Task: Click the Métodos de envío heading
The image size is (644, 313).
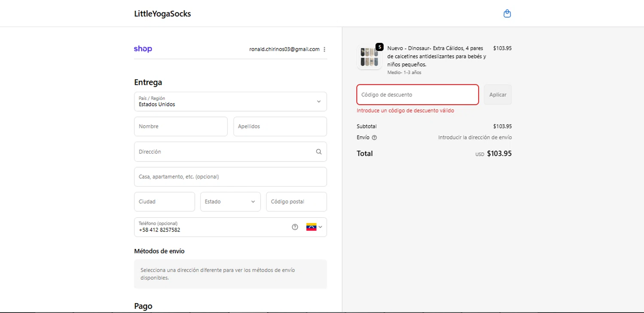Action: click(159, 251)
